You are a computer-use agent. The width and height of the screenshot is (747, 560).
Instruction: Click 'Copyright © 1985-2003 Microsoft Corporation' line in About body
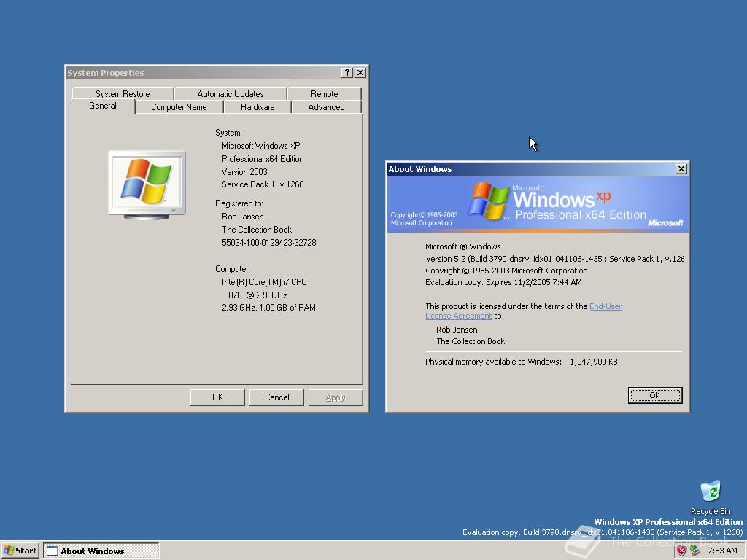pos(506,271)
